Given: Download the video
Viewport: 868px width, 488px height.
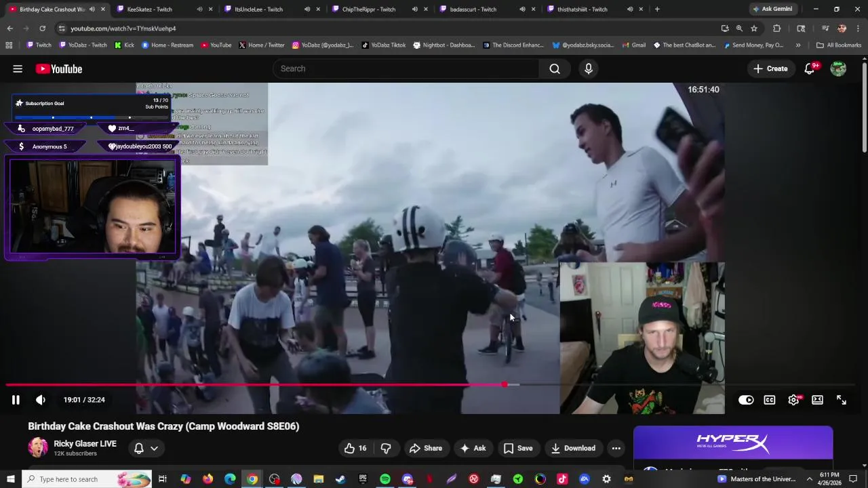Looking at the screenshot, I should (573, 448).
